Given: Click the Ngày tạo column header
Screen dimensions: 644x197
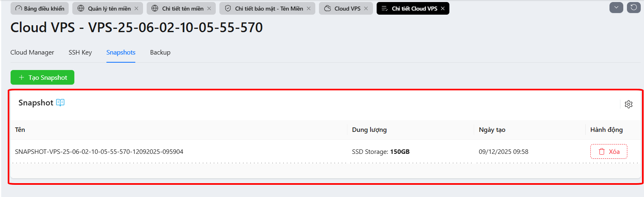Looking at the screenshot, I should pyautogui.click(x=492, y=130).
